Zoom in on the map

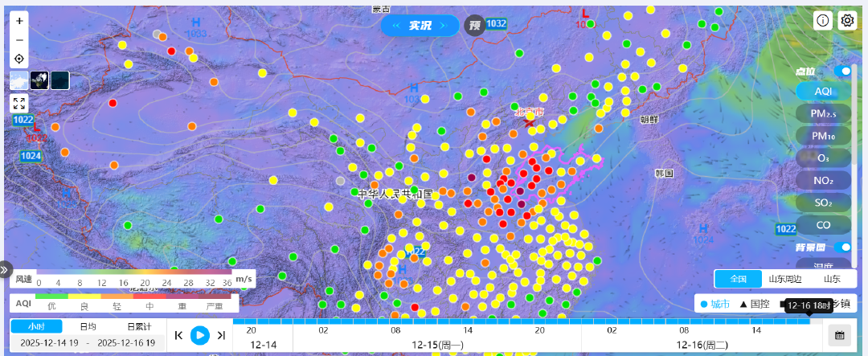[19, 21]
